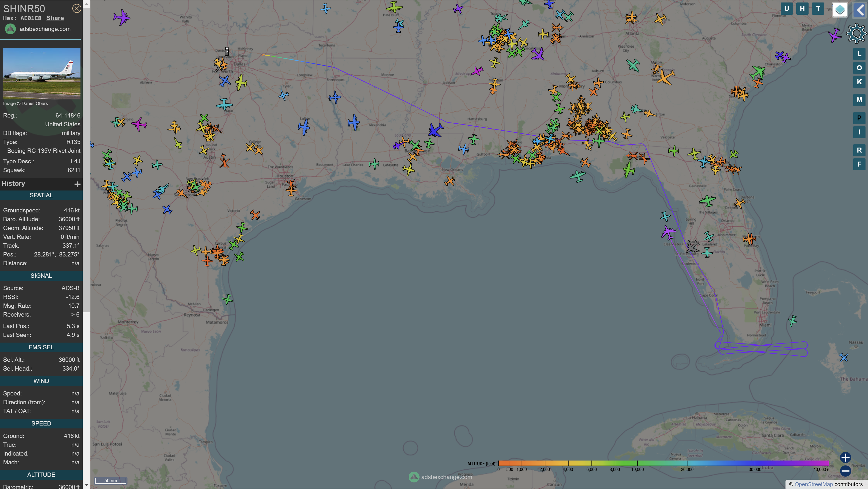Toggle the I map option button
Image resolution: width=868 pixels, height=489 pixels.
tap(859, 132)
